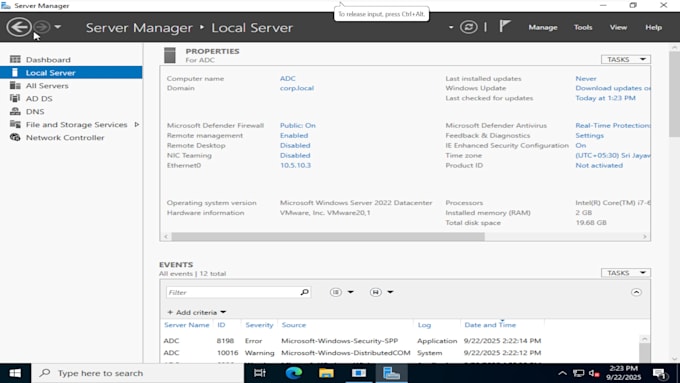The width and height of the screenshot is (680, 383).
Task: Sort events by Date and Time column
Action: point(490,325)
